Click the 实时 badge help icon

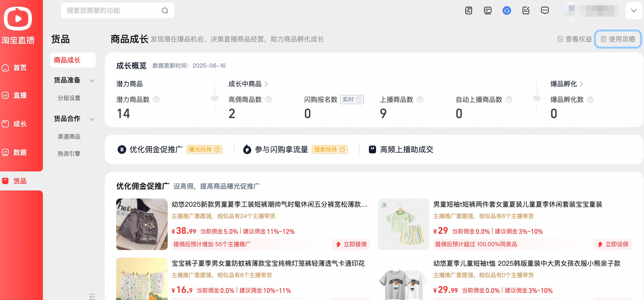point(359,100)
